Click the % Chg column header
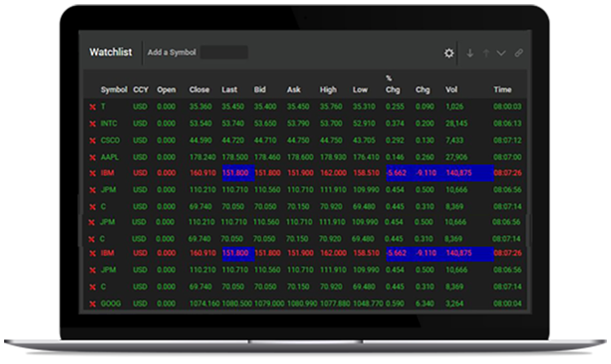Viewport: 611px width, 364px height. [392, 85]
